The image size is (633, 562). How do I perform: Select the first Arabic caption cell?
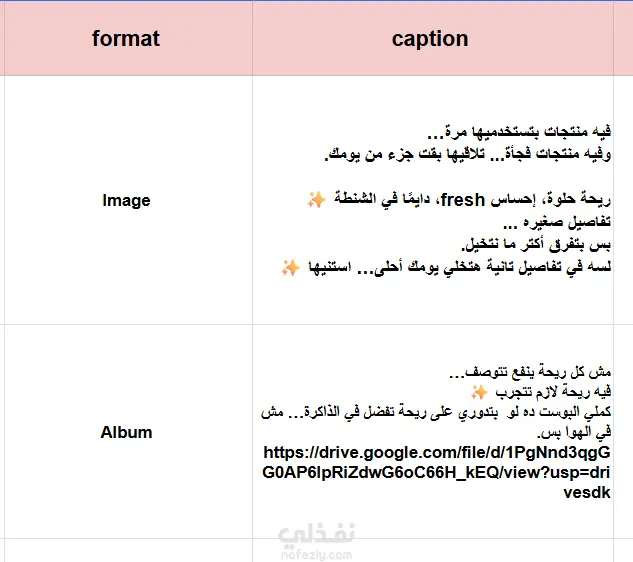(x=433, y=200)
